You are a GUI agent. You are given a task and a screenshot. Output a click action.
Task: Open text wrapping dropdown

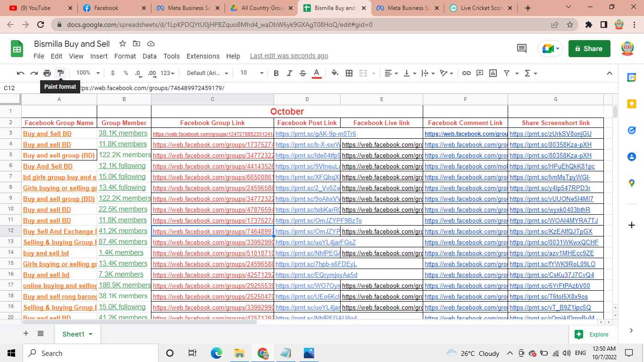(x=428, y=73)
